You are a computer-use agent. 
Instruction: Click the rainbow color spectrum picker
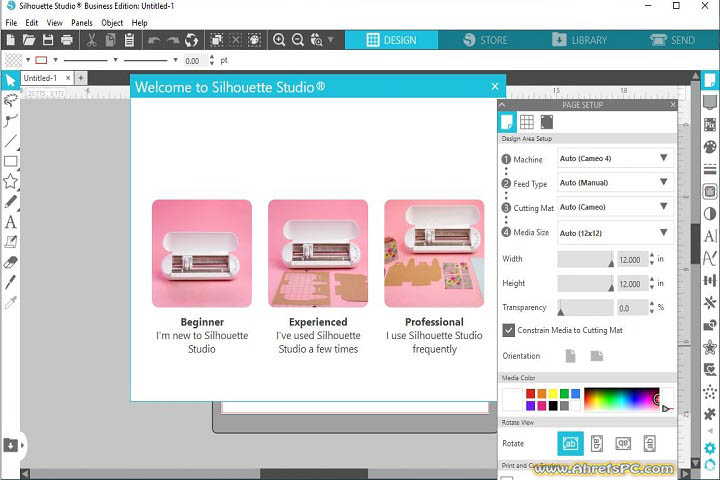point(622,399)
